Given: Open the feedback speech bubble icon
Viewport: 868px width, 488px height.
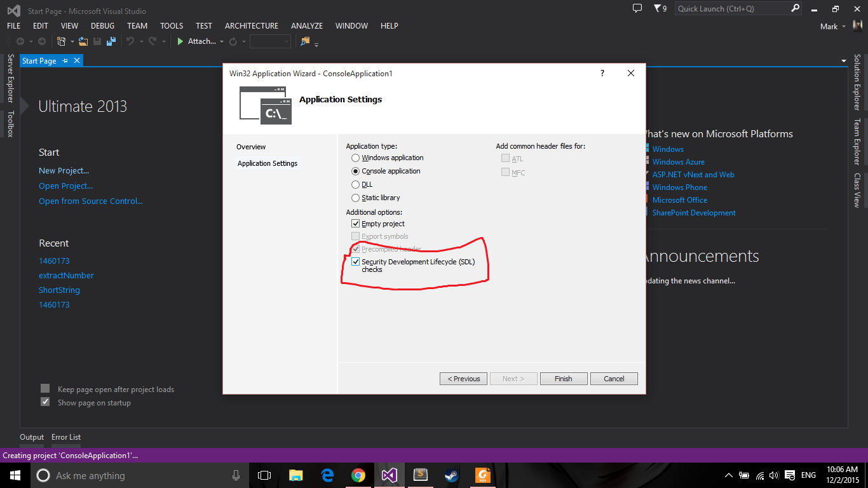Looking at the screenshot, I should (637, 8).
